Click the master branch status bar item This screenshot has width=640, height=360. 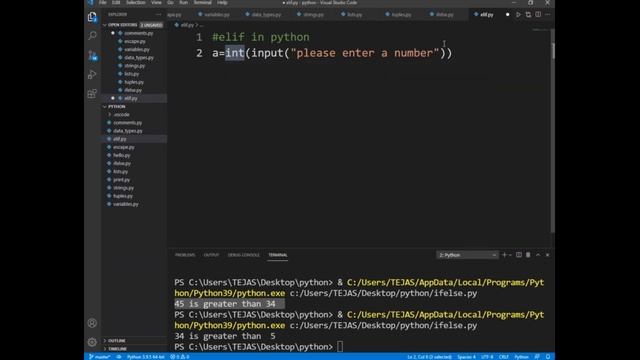[100, 357]
